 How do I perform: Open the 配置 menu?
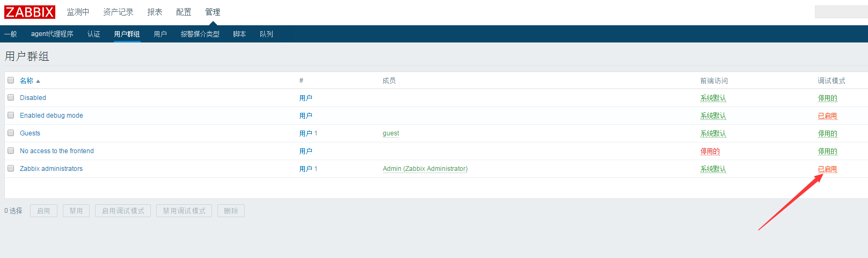coord(184,12)
